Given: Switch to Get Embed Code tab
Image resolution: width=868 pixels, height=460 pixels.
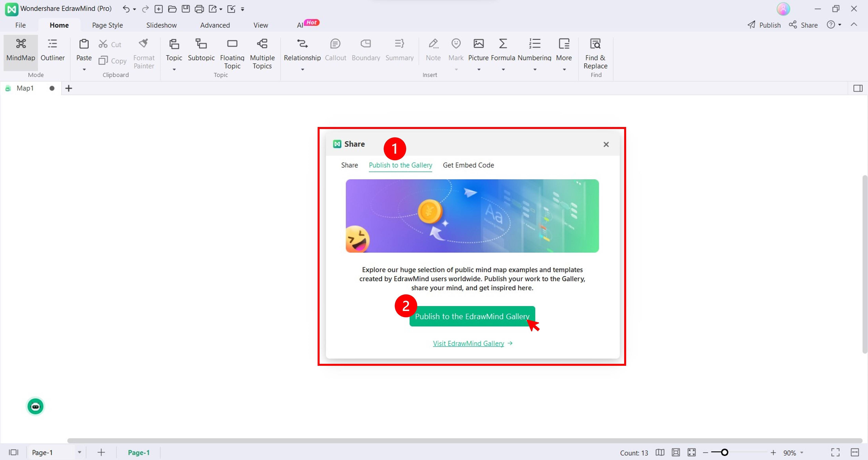Looking at the screenshot, I should coord(468,165).
